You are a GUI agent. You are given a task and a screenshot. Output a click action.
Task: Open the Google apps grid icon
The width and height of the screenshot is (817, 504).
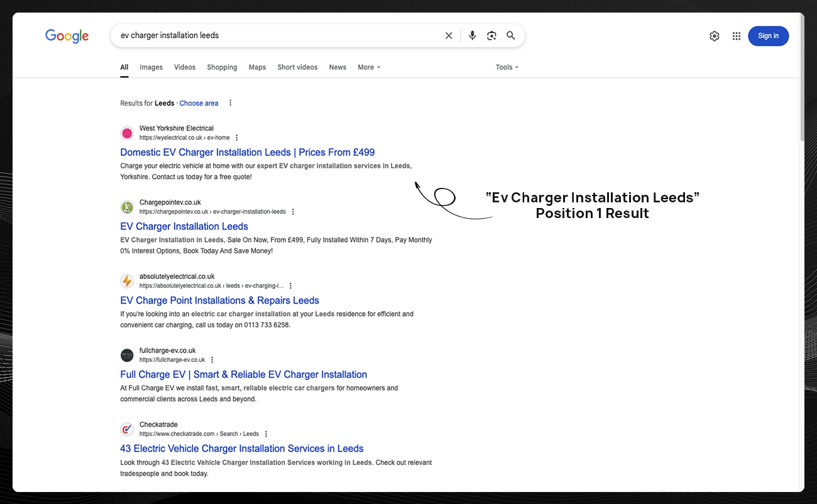pyautogui.click(x=737, y=36)
